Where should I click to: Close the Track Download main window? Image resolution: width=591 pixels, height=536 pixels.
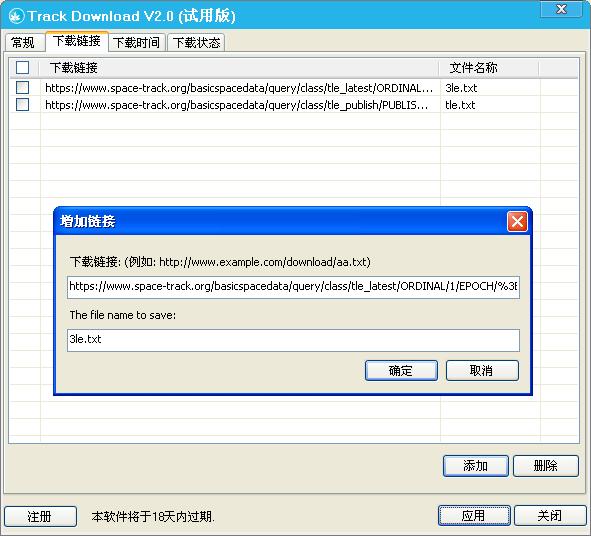pyautogui.click(x=561, y=9)
